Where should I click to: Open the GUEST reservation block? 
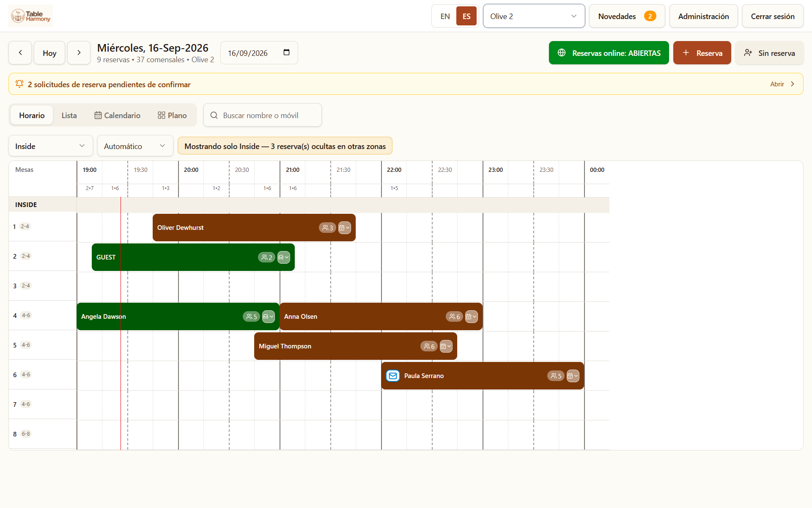pos(193,257)
